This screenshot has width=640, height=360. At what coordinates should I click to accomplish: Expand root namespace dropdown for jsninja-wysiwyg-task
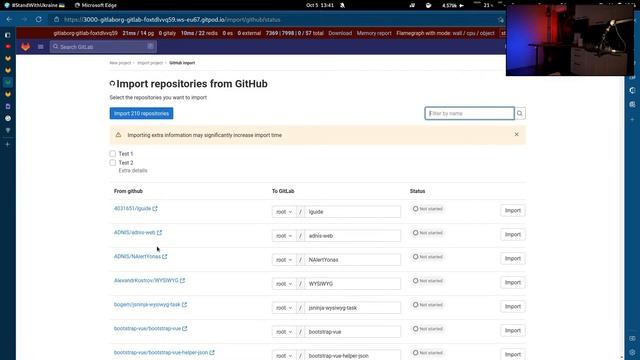(x=284, y=308)
